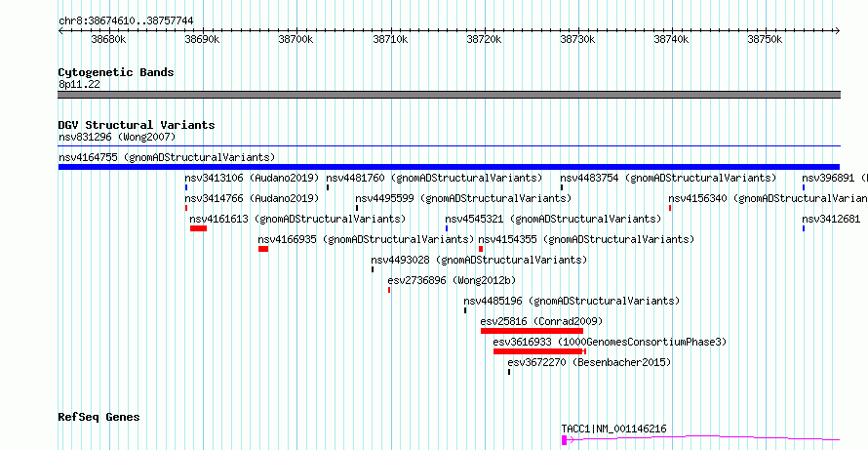Image resolution: width=868 pixels, height=450 pixels.
Task: Click the nsv4164755 gnomAD variant label
Action: [x=167, y=157]
